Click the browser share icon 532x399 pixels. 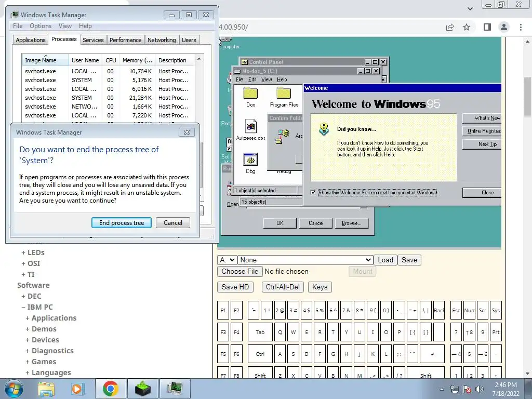pyautogui.click(x=450, y=27)
